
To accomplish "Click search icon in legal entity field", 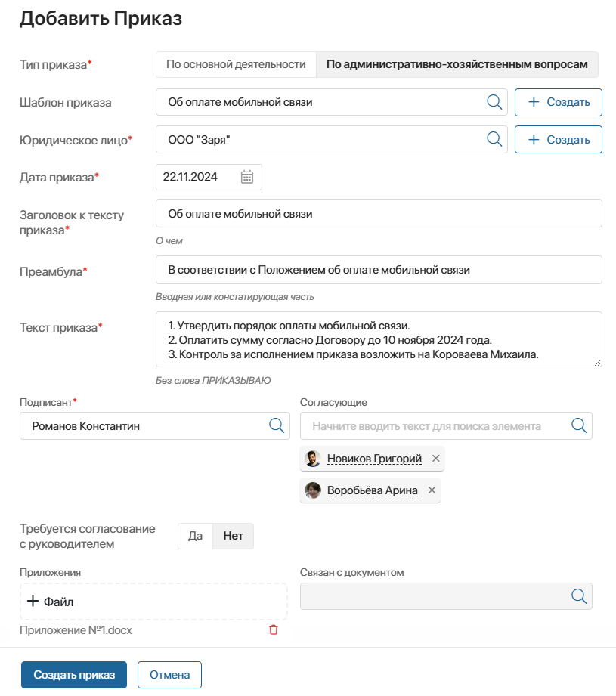I will click(494, 139).
